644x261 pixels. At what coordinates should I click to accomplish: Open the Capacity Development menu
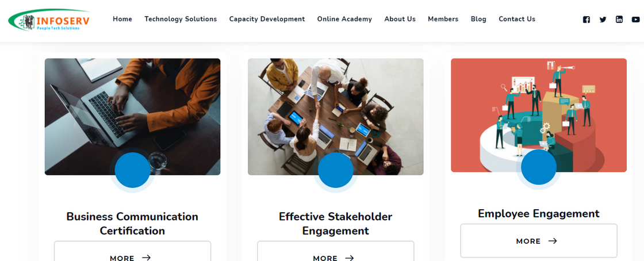[267, 19]
